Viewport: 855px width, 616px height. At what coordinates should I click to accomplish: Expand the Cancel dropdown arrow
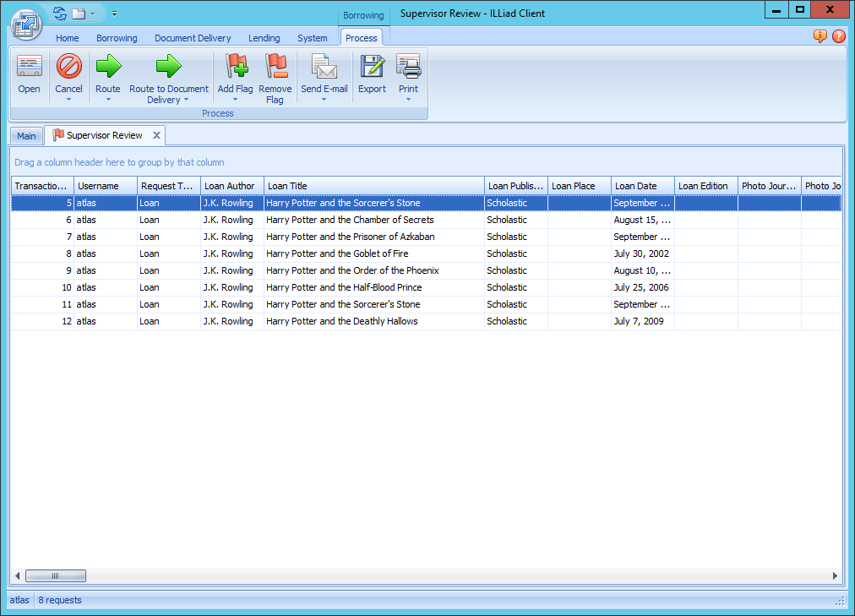click(68, 100)
